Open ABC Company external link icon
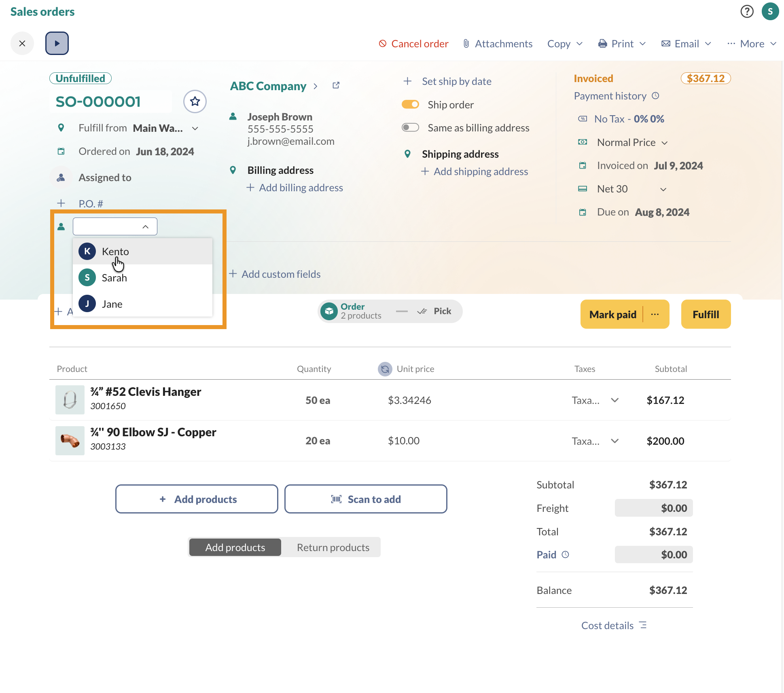 tap(336, 85)
